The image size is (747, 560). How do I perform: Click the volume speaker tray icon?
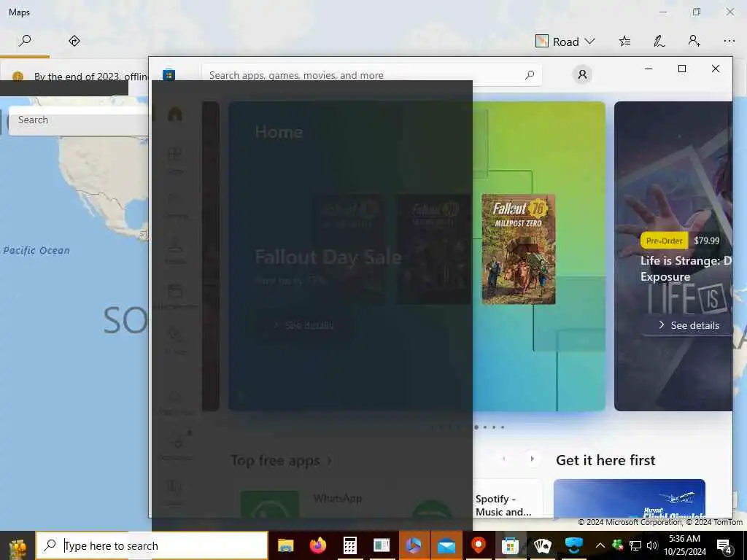652,545
